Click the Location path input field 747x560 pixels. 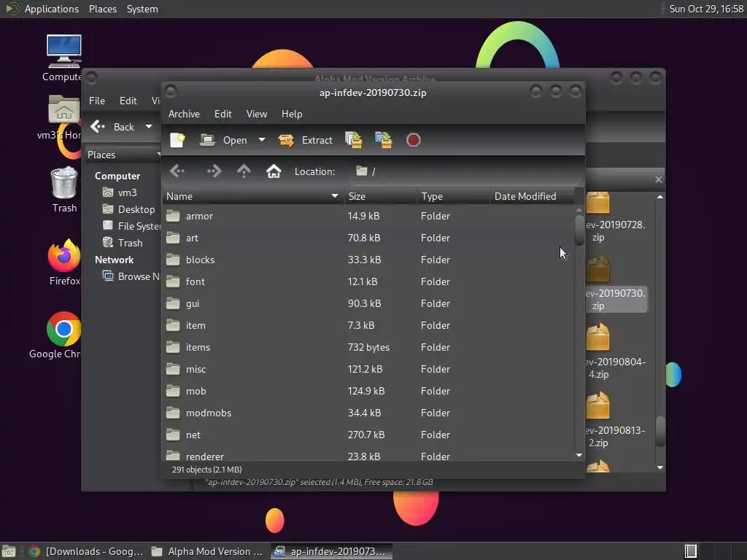[465, 171]
